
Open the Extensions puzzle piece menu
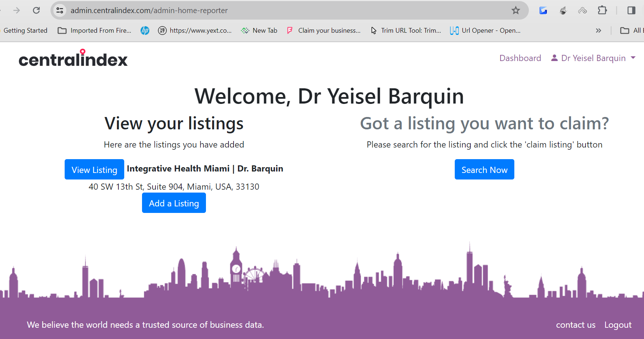click(x=602, y=11)
